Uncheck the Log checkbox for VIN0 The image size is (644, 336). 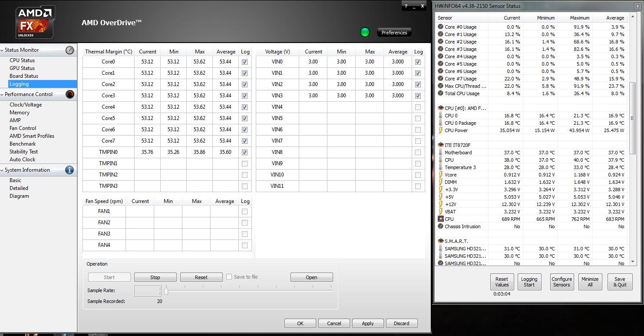point(418,62)
